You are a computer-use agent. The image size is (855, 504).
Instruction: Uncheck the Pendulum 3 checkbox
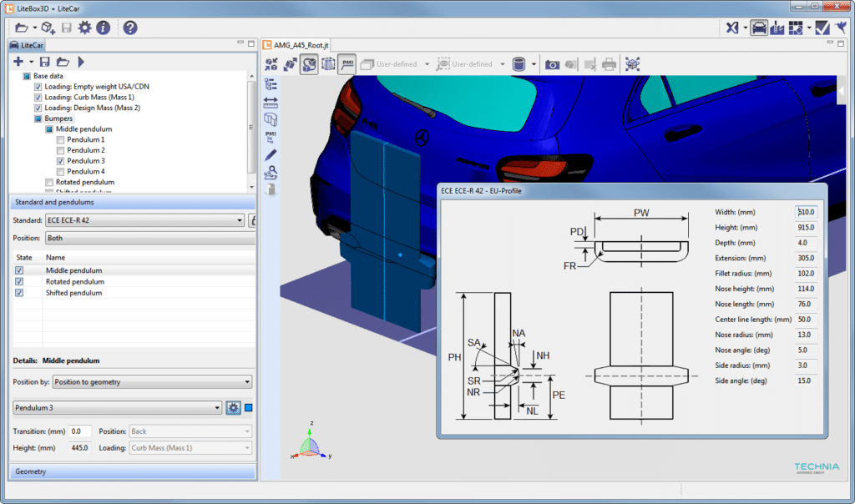point(60,161)
